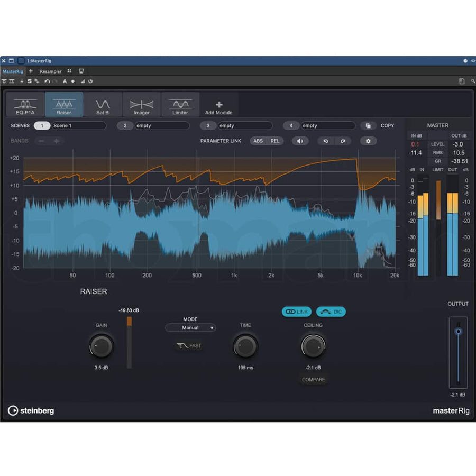The height and width of the screenshot is (476, 476).
Task: Click the power bypass icon in host toolbar
Action: coord(90,81)
